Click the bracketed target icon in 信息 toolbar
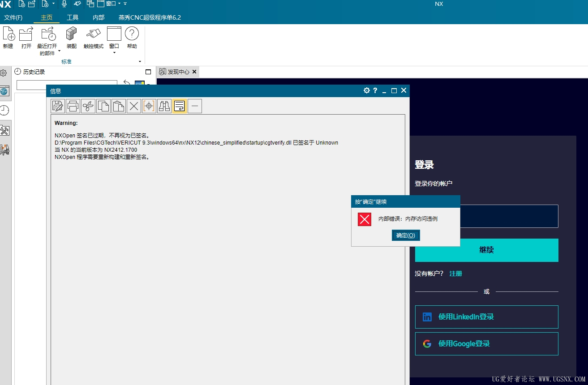Screen dimensions: 588x385 coord(149,106)
